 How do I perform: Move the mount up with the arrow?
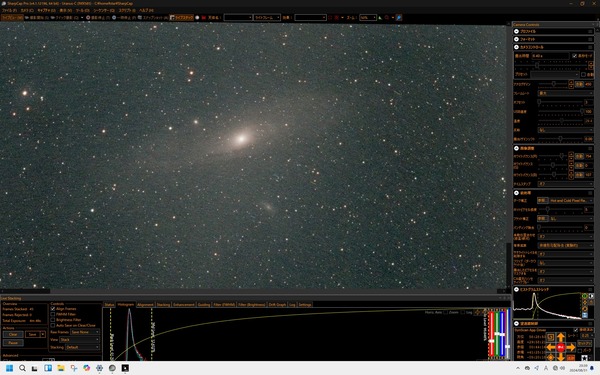click(561, 338)
